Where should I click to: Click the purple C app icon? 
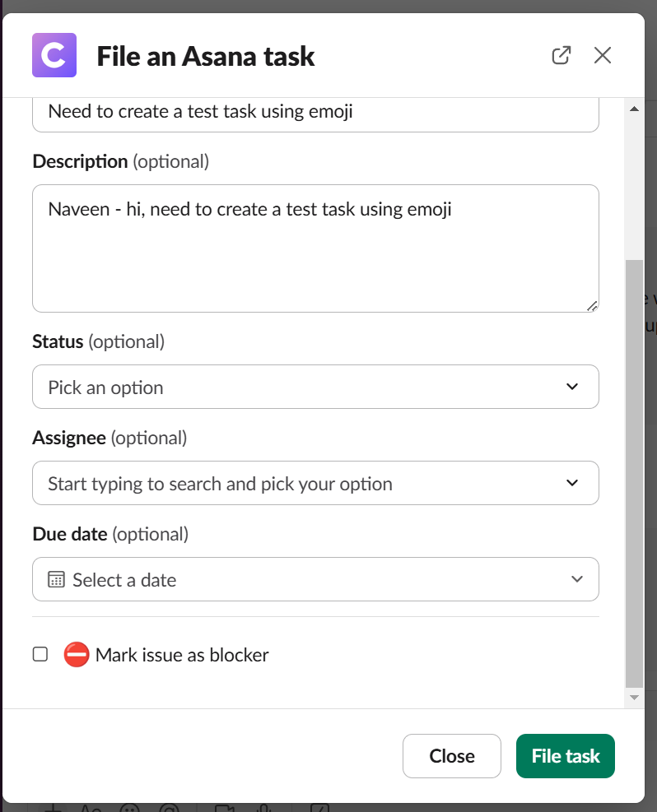(x=54, y=55)
